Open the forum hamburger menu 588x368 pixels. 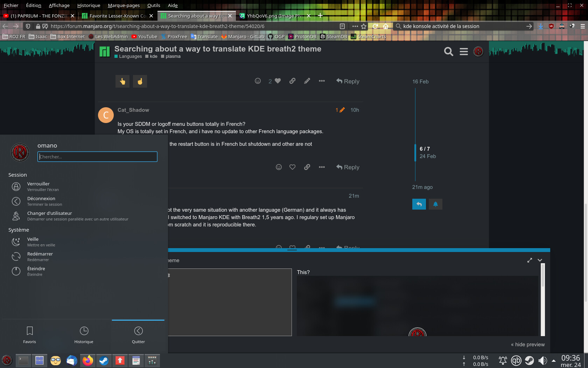pyautogui.click(x=464, y=52)
